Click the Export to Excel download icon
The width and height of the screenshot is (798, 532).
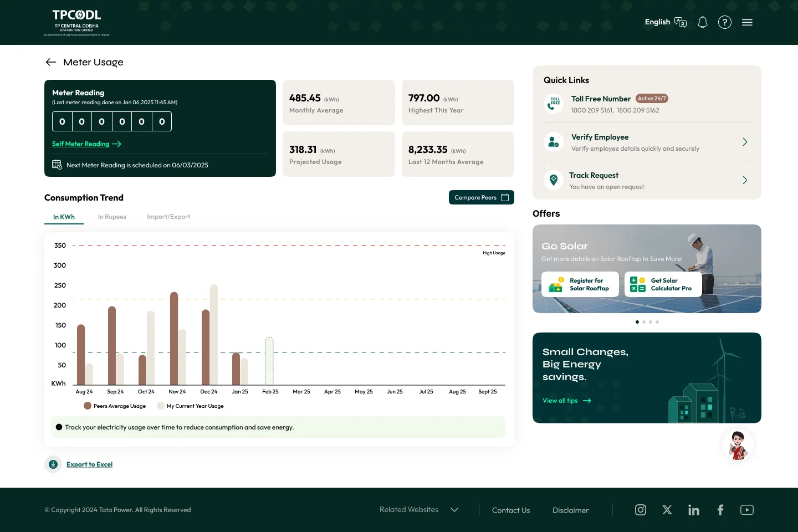pos(53,464)
